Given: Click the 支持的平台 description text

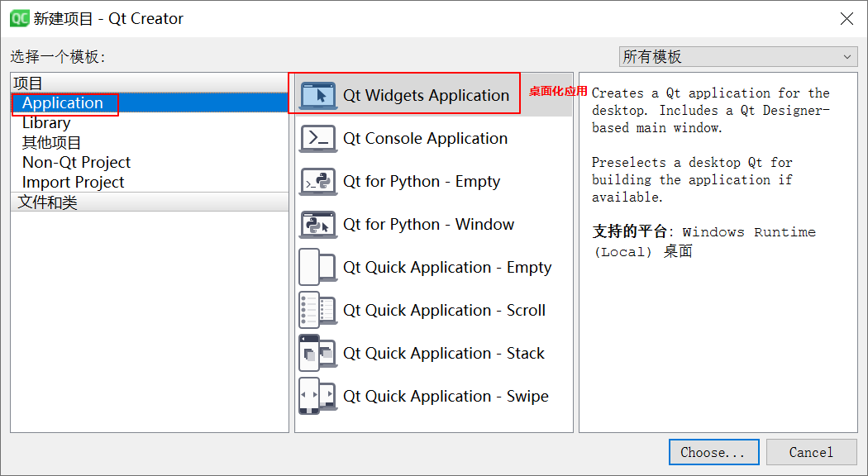Looking at the screenshot, I should tap(704, 241).
